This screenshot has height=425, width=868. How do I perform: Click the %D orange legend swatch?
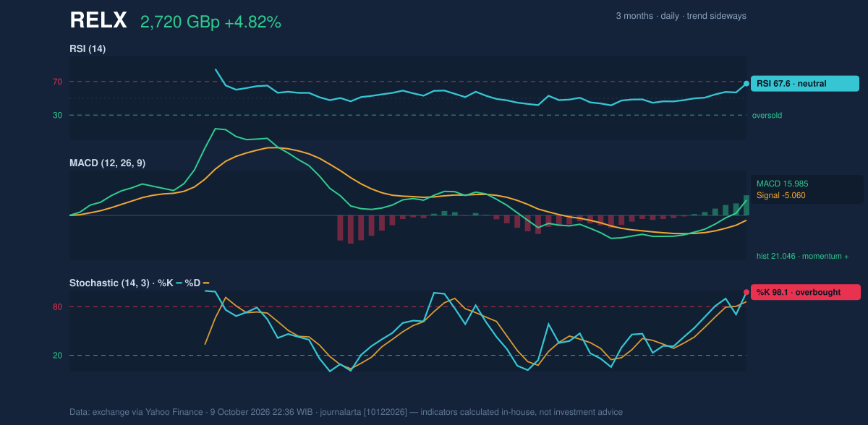pos(206,283)
